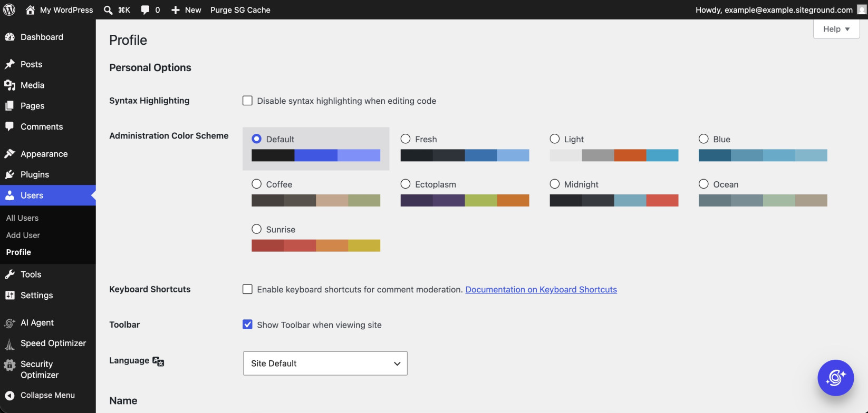The width and height of the screenshot is (868, 413).
Task: Open All Users submenu item
Action: 22,218
